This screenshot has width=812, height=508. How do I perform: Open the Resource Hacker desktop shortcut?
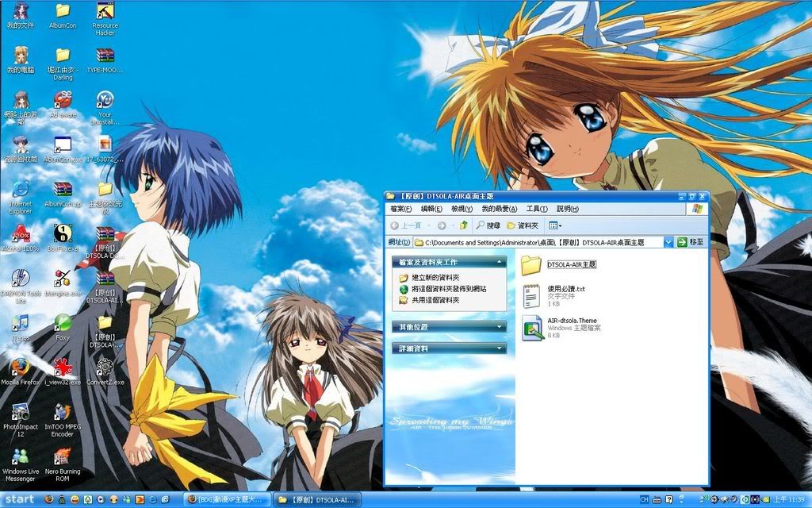pos(105,19)
